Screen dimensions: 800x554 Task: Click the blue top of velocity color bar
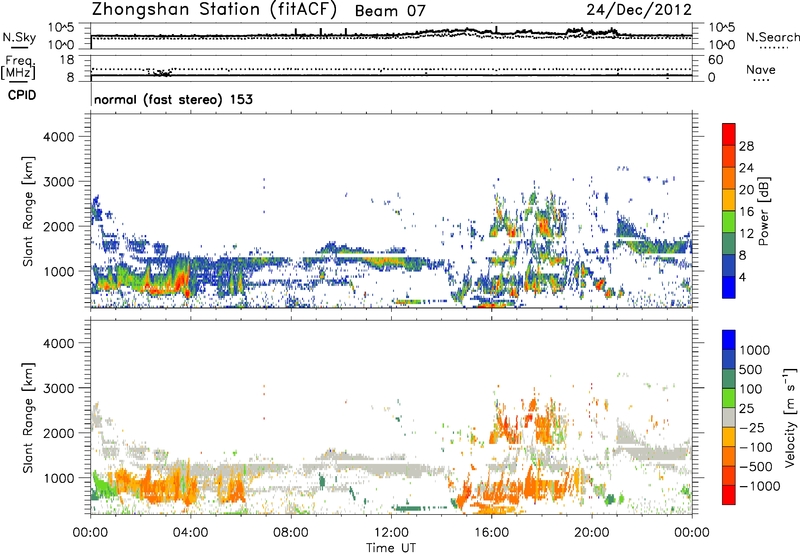click(x=729, y=340)
